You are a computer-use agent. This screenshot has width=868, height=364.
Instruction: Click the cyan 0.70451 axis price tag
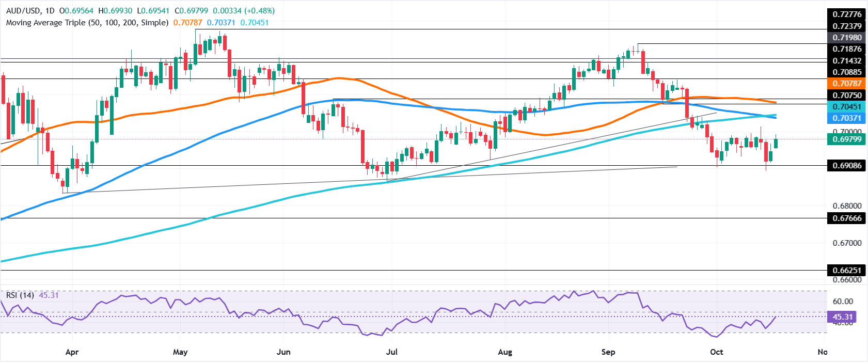[x=847, y=107]
